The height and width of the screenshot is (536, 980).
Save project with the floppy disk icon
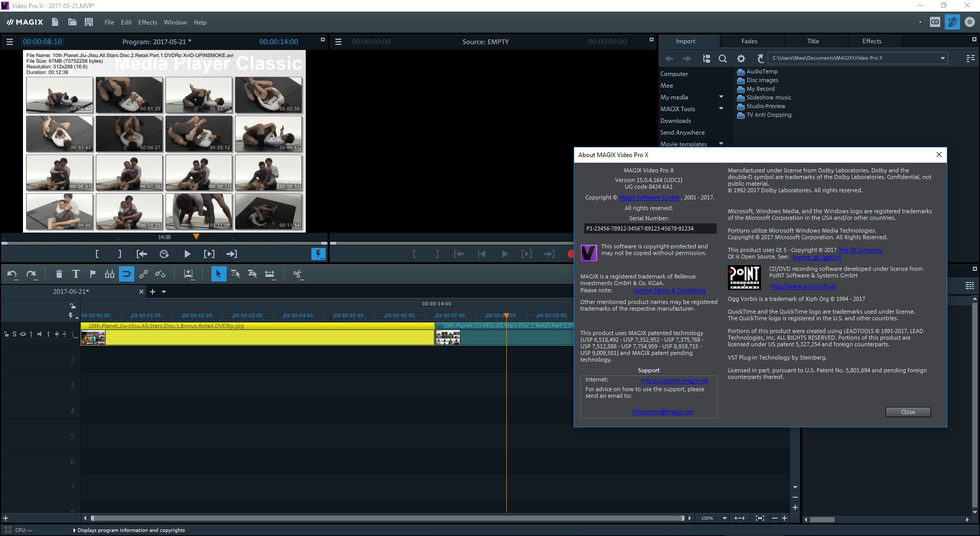(x=89, y=22)
